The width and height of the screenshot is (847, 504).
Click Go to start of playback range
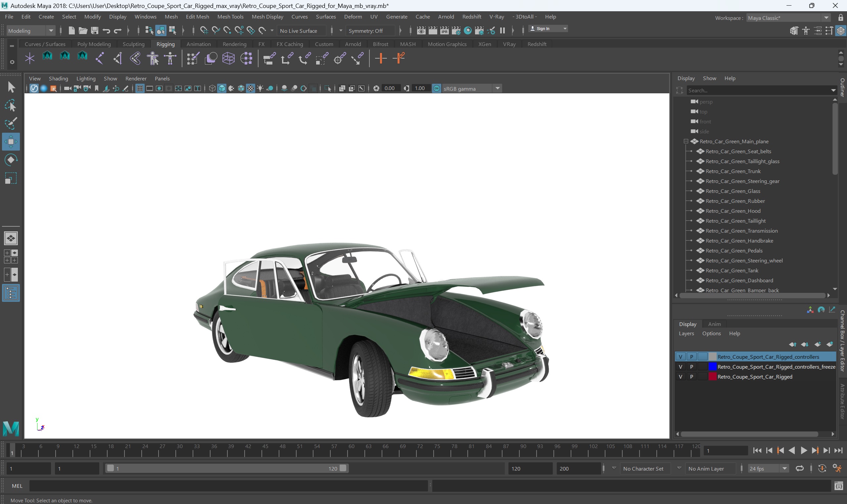757,450
